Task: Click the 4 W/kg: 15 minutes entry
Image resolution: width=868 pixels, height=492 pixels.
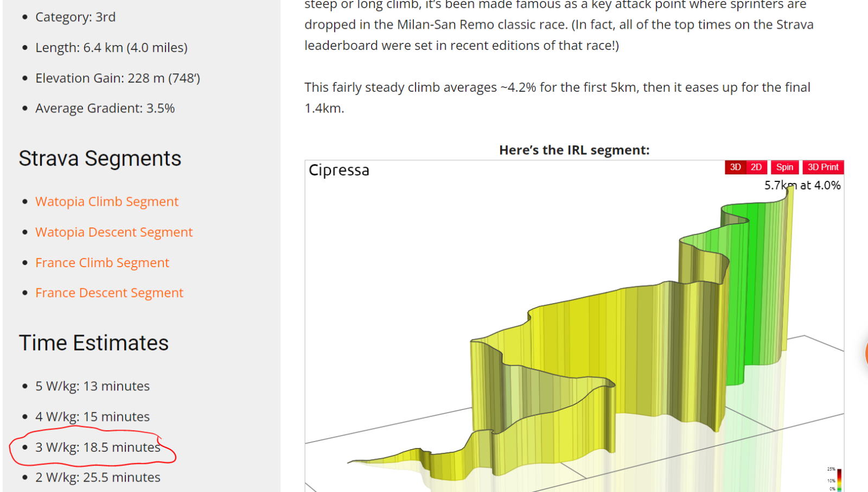Action: click(92, 417)
